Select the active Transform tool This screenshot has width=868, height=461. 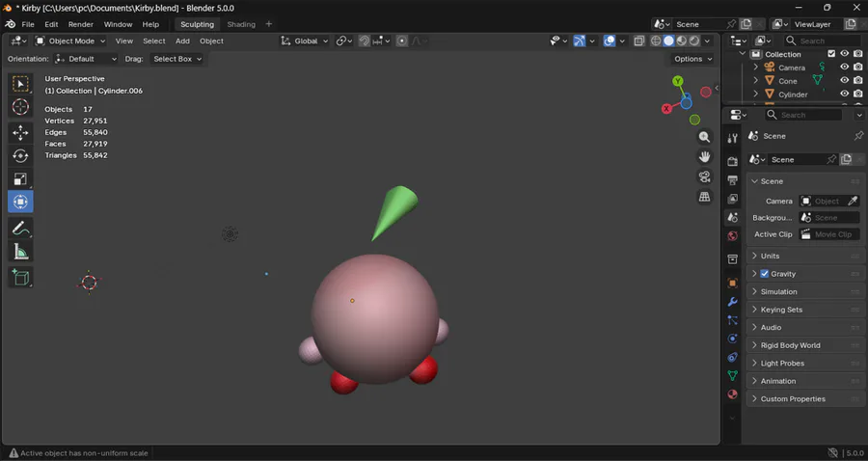tap(20, 202)
